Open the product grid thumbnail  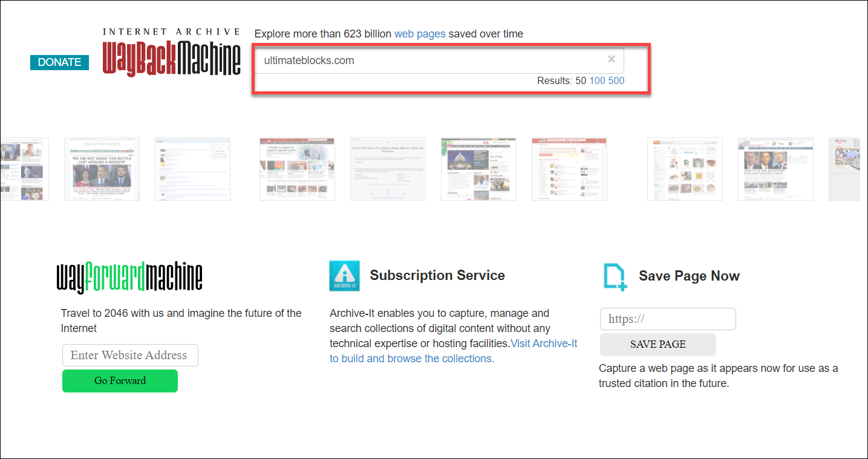coord(685,169)
